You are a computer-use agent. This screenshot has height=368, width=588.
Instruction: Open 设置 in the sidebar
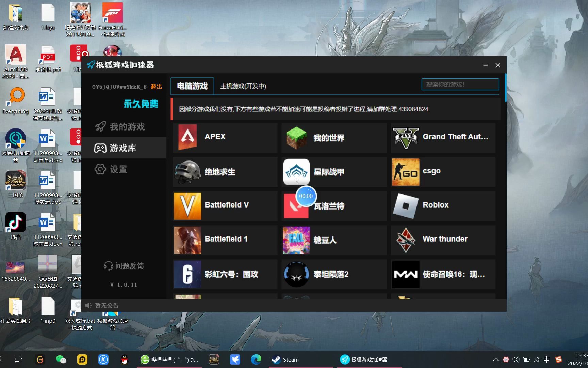(x=124, y=169)
